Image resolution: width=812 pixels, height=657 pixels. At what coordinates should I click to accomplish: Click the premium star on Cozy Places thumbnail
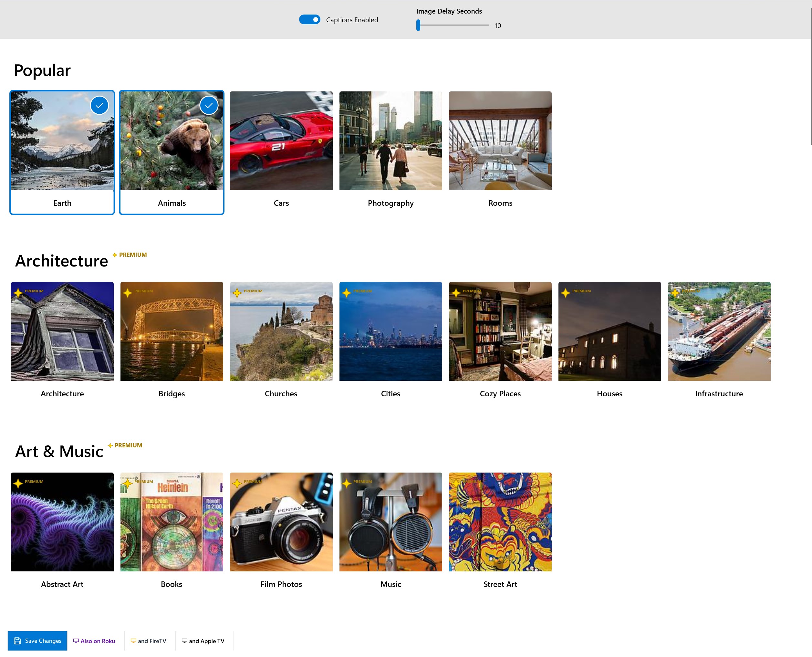(x=456, y=293)
